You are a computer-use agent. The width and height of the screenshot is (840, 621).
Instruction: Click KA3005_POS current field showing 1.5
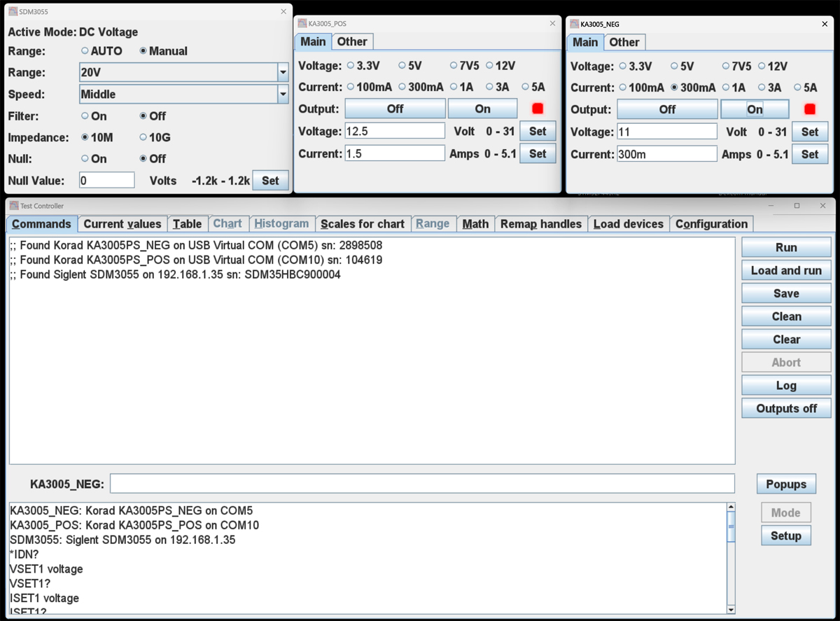coord(395,153)
